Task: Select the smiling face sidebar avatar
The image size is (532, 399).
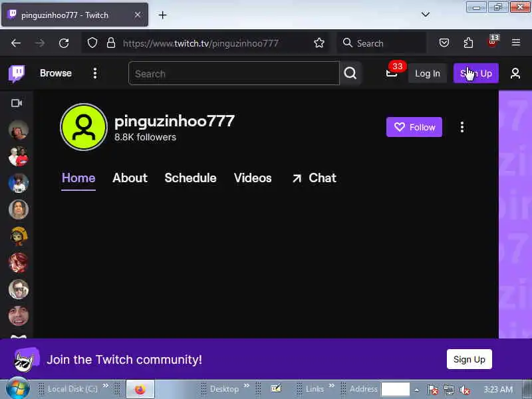Action: pos(19,315)
